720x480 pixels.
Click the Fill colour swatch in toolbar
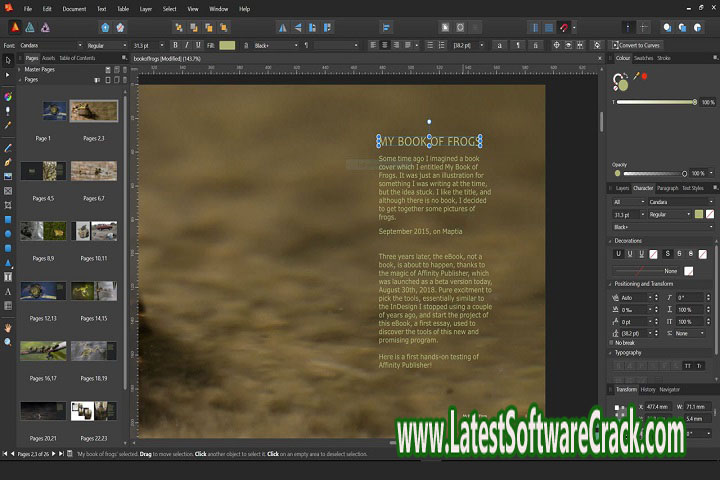pos(227,45)
